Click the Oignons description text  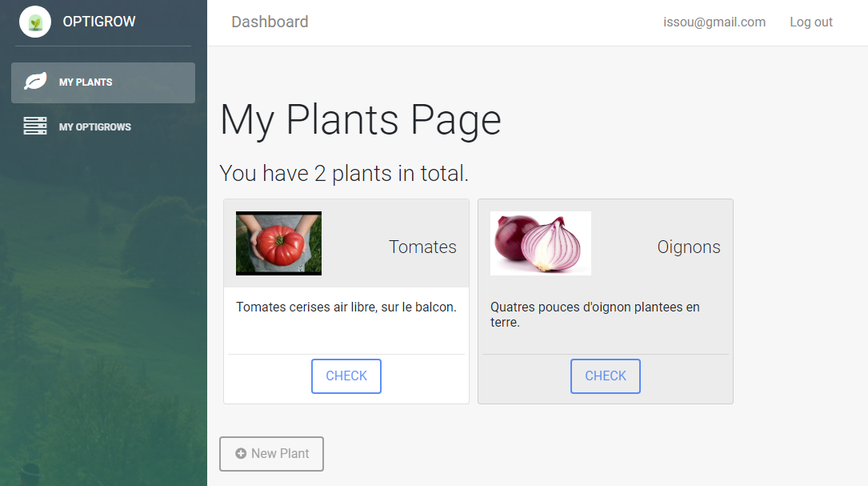tap(594, 315)
